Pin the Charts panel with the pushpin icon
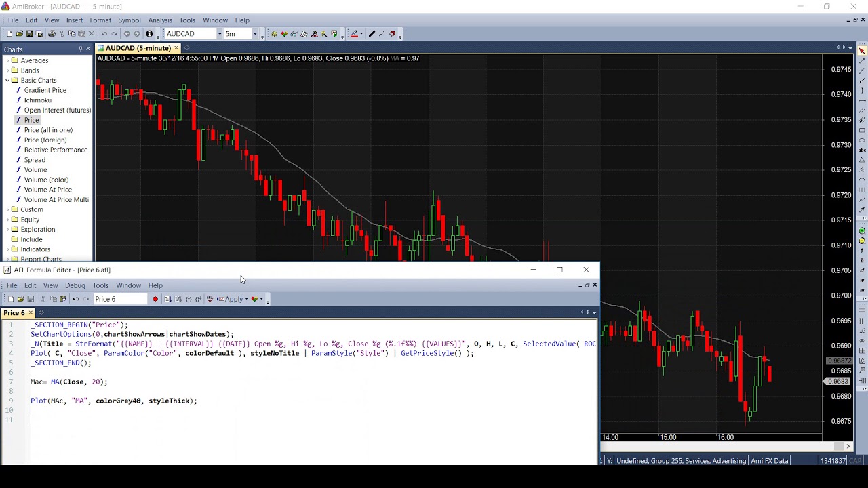868x488 pixels. pos(80,49)
